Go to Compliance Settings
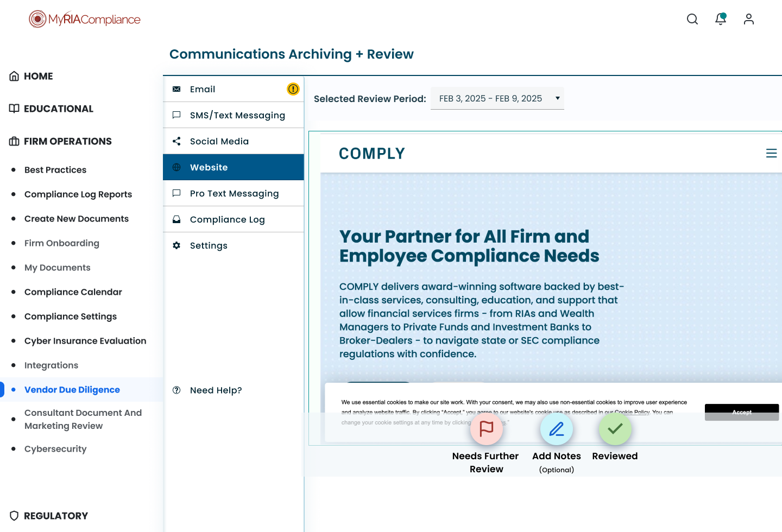 pos(71,316)
